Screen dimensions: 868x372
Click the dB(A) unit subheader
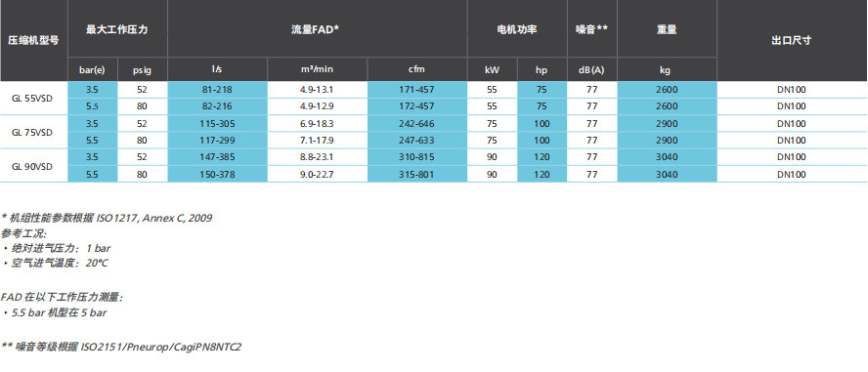591,69
